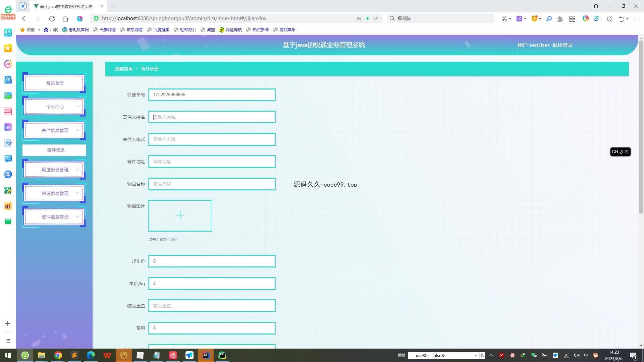This screenshot has height=362, width=644.
Task: Expand the 快递信息管理 sidebar menu
Action: coord(54,193)
